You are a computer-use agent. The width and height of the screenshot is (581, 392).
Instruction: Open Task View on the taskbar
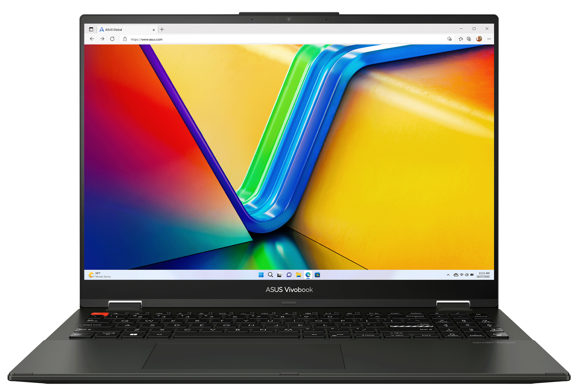[279, 275]
